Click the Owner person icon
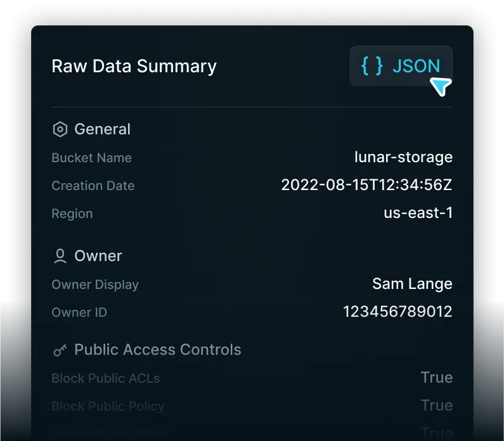 click(60, 256)
